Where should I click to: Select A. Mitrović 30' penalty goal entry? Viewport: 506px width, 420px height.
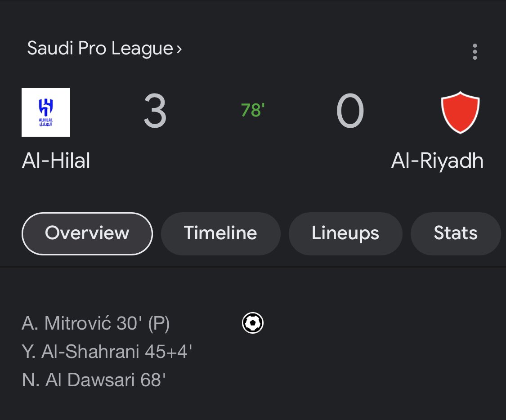95,323
